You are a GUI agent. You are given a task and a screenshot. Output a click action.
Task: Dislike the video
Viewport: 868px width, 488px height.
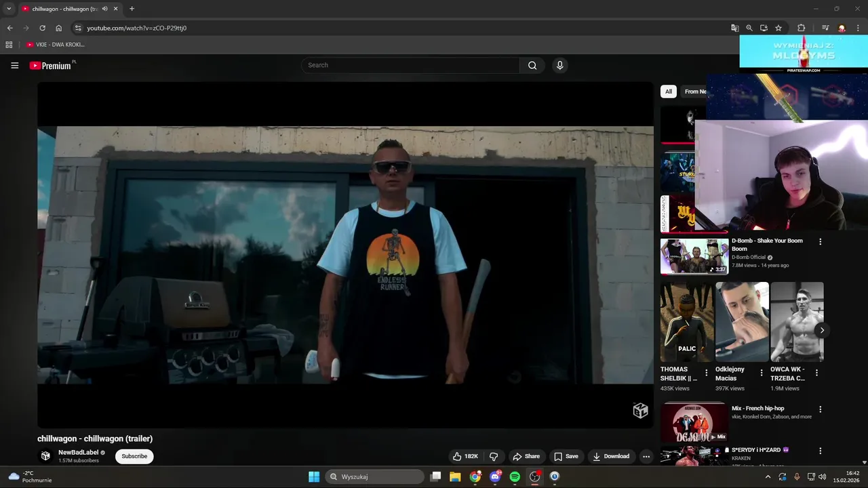[x=494, y=456]
